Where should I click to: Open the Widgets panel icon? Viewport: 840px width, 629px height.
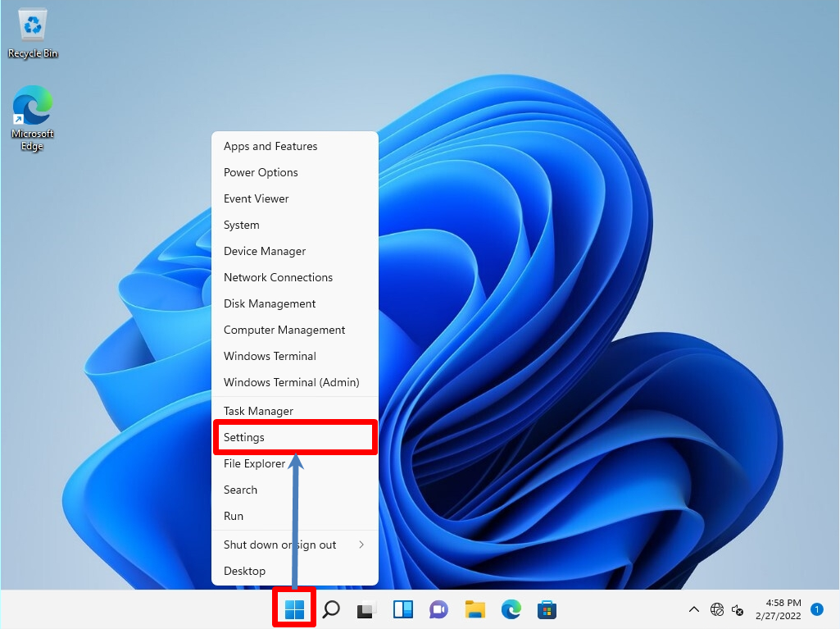[403, 609]
